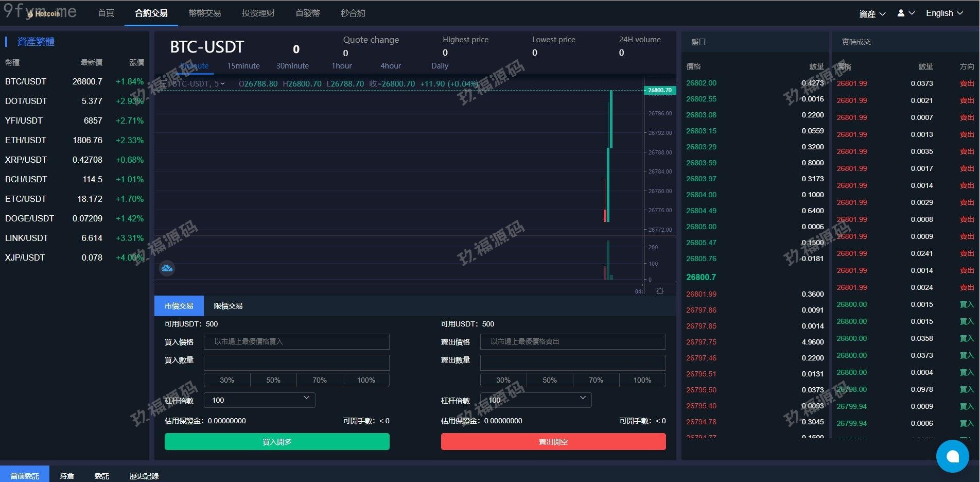Open the user account icon menu
Viewport: 980px width, 482px height.
905,13
